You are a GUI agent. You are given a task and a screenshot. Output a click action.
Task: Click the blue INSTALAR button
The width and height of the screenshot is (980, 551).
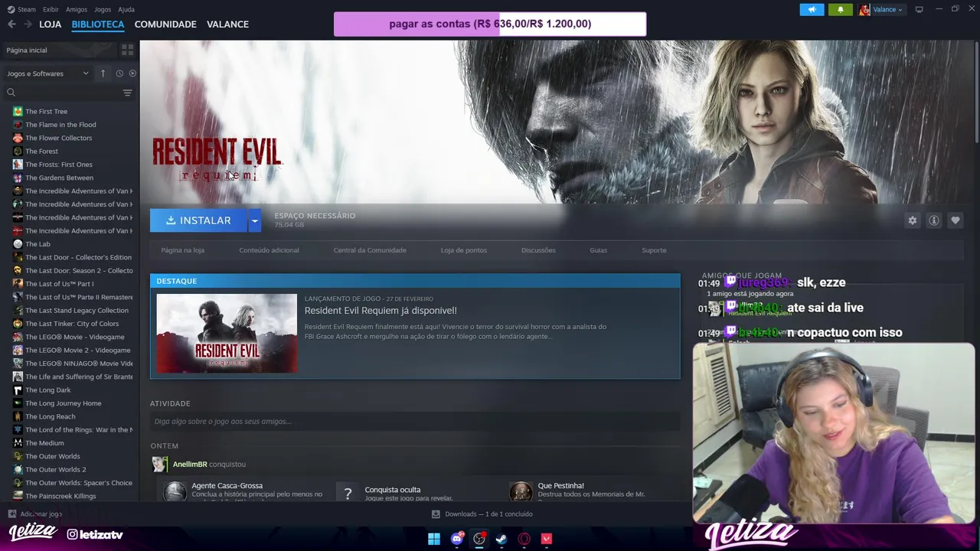198,220
